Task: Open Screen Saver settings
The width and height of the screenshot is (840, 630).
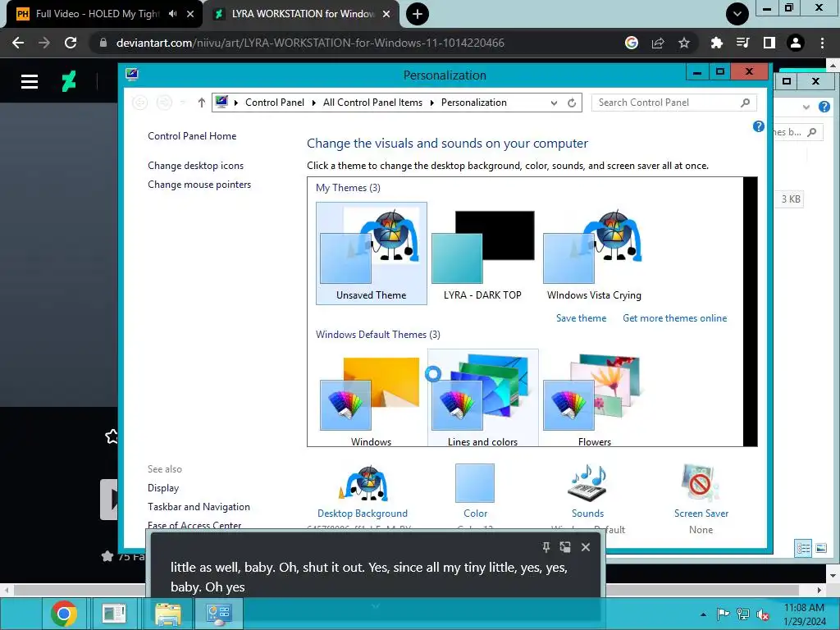Action: [701, 493]
